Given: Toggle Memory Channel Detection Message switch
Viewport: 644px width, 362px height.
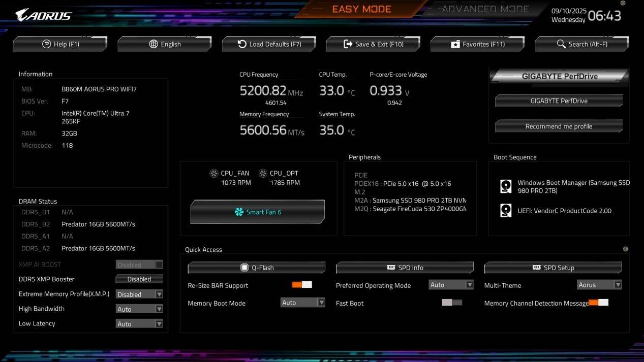Looking at the screenshot, I should pos(598,303).
